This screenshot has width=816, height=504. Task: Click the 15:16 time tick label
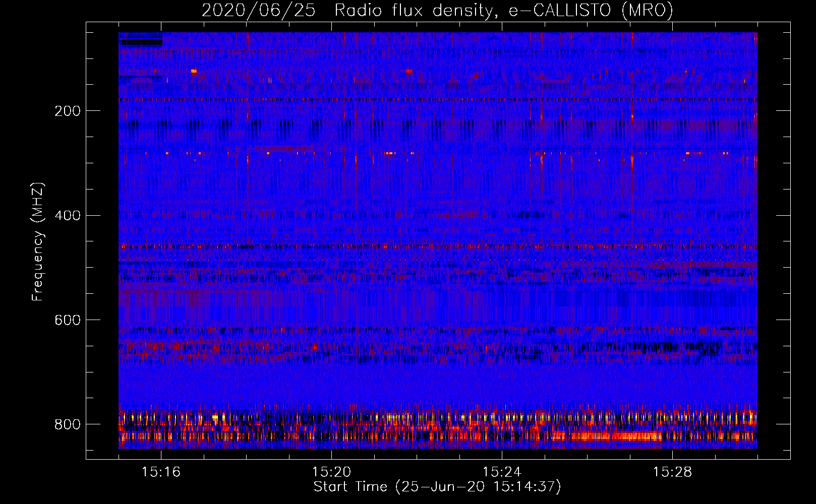(161, 472)
